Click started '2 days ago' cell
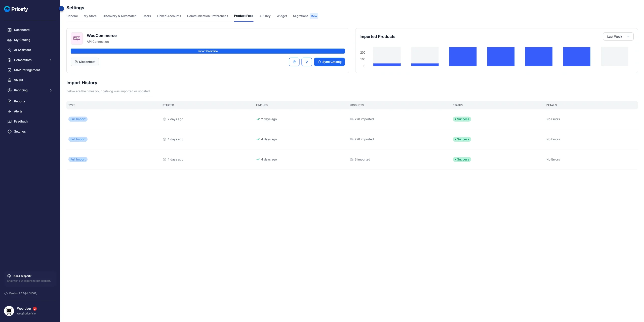Screen dimensions: 644x322 coord(173,119)
